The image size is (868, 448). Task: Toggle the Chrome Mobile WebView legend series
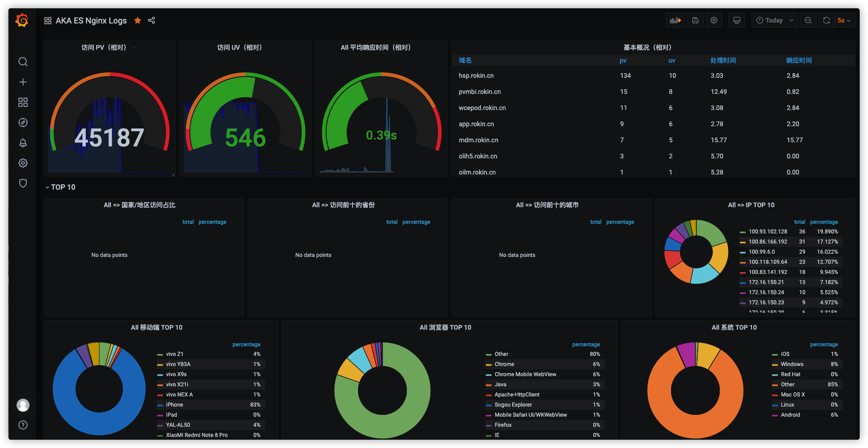point(525,374)
